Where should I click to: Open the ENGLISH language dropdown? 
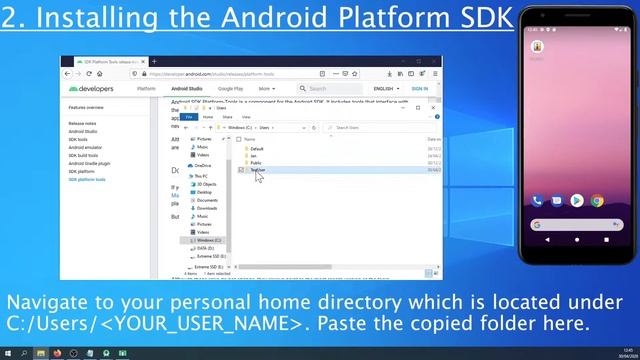pos(386,89)
